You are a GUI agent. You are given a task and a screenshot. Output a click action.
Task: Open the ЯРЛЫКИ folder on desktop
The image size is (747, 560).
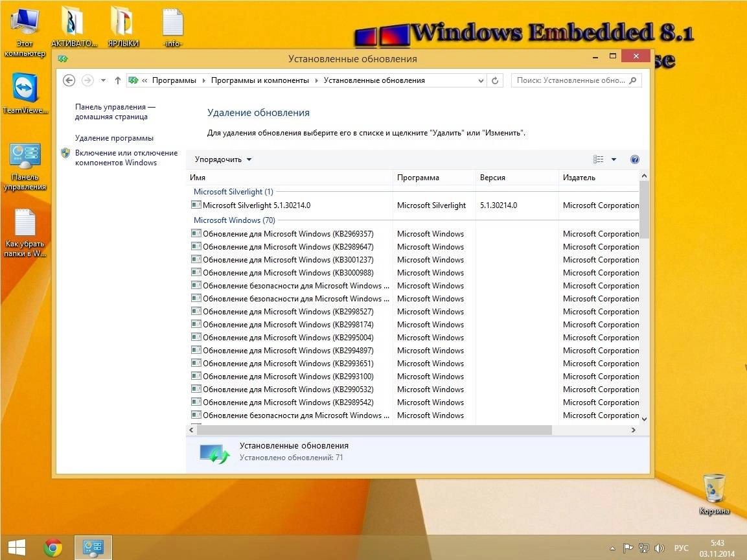tap(123, 27)
